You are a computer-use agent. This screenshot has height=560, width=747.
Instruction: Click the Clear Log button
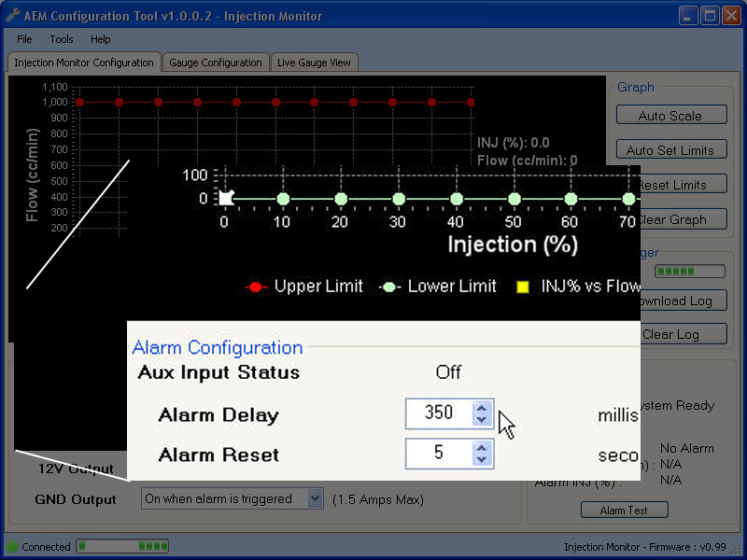click(x=684, y=334)
